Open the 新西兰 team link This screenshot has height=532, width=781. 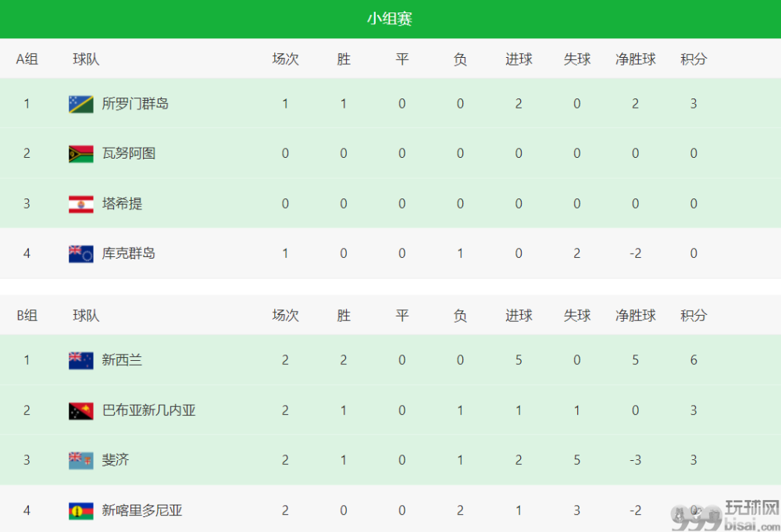click(x=122, y=360)
